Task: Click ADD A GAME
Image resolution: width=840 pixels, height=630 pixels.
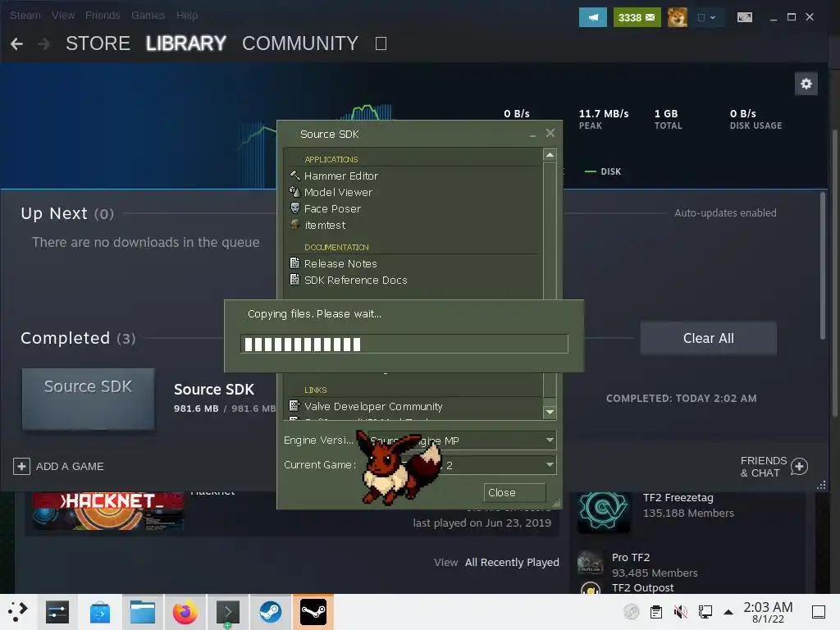Action: pyautogui.click(x=58, y=466)
